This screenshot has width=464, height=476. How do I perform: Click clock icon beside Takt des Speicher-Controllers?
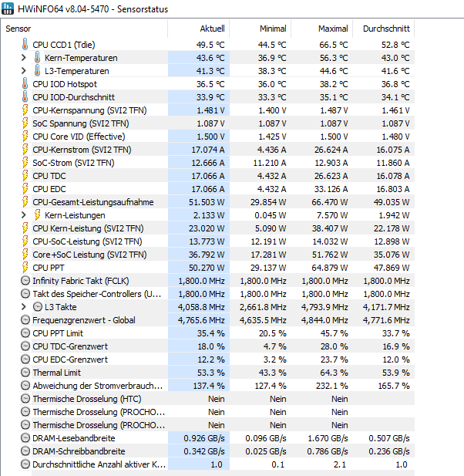[x=25, y=294]
